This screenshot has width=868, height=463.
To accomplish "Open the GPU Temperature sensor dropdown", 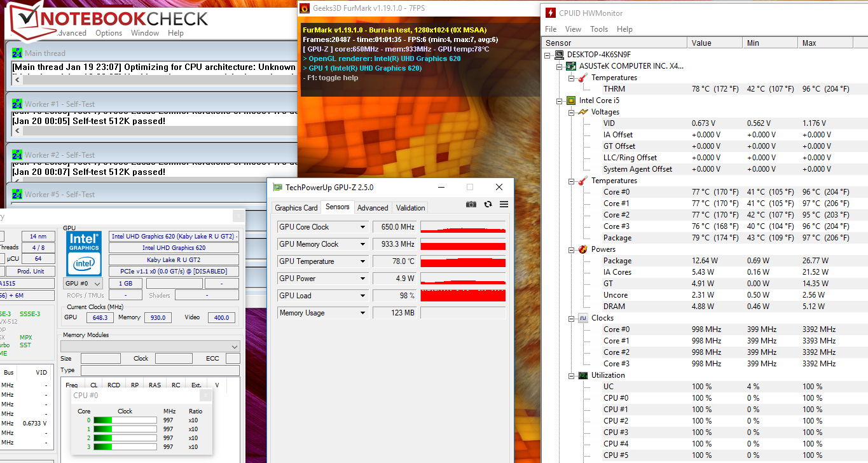I will click(x=363, y=261).
